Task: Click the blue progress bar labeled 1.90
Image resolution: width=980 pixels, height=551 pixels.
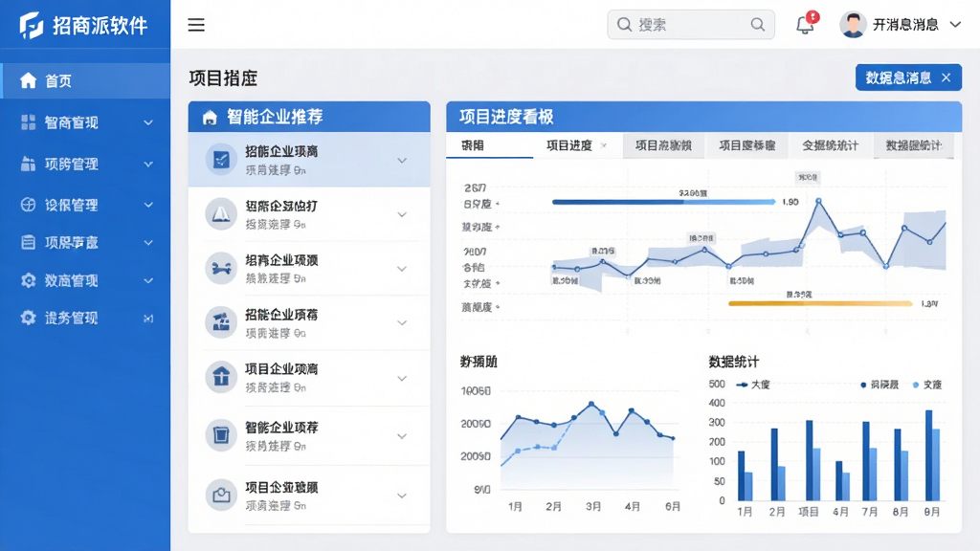Action: click(664, 202)
